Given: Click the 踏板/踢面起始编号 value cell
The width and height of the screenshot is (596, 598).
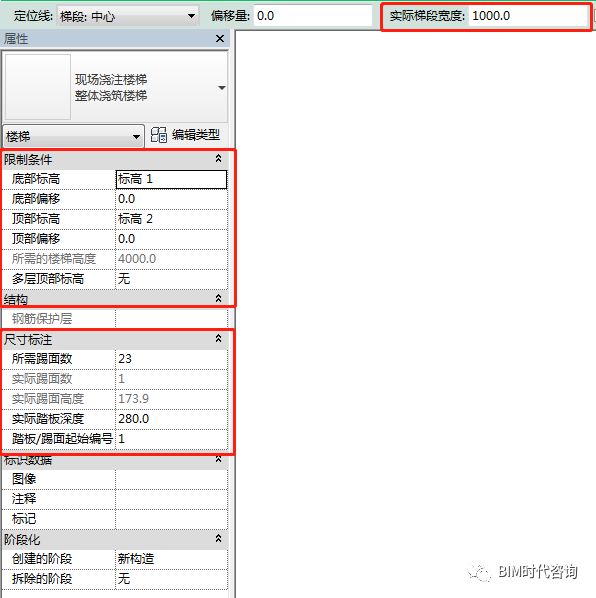Looking at the screenshot, I should (171, 439).
